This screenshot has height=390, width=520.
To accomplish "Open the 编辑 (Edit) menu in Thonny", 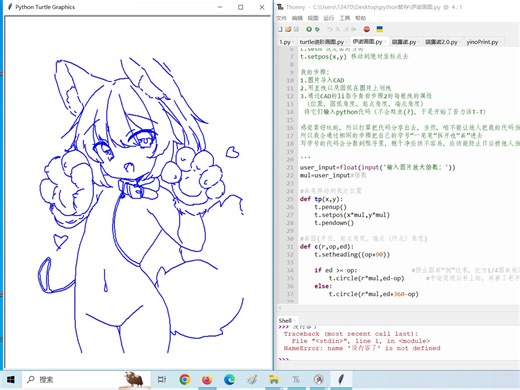I will pos(297,18).
